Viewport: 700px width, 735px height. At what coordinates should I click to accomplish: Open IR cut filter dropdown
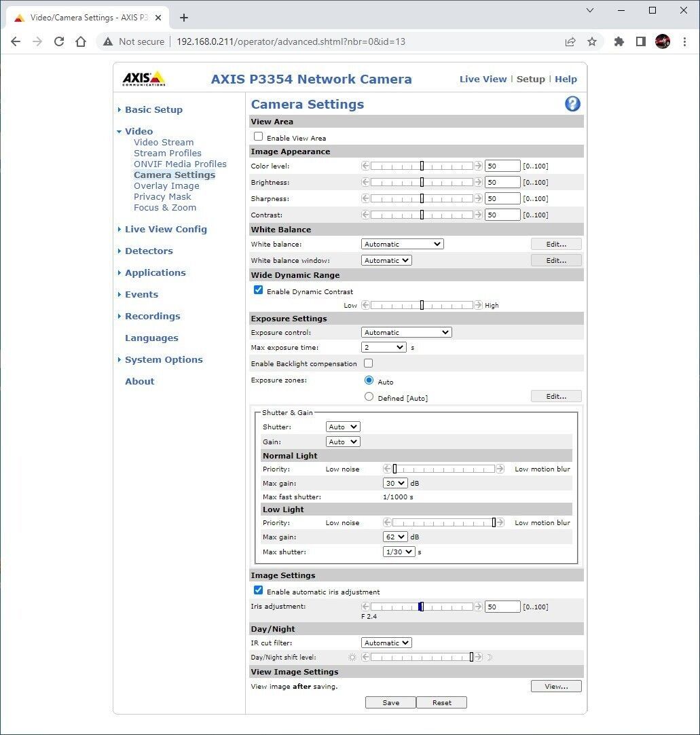pos(386,643)
